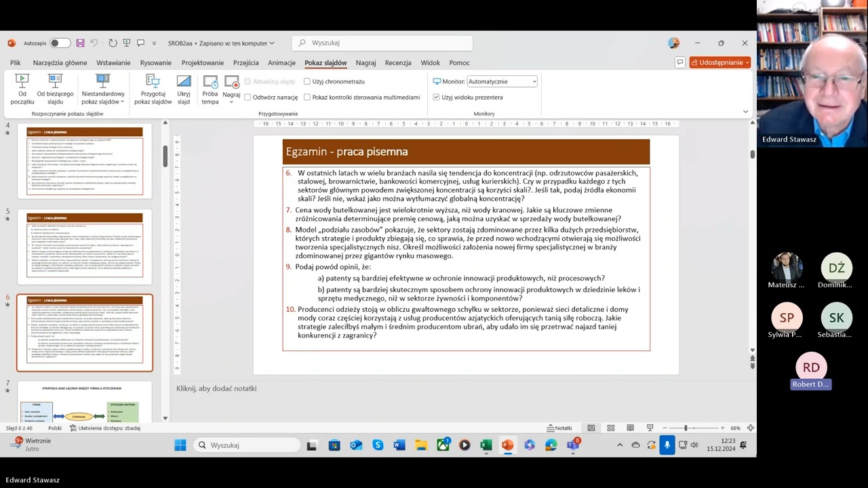Customize Quick Access Toolbar dropdown arrow
Image resolution: width=868 pixels, height=488 pixels.
[x=154, y=43]
